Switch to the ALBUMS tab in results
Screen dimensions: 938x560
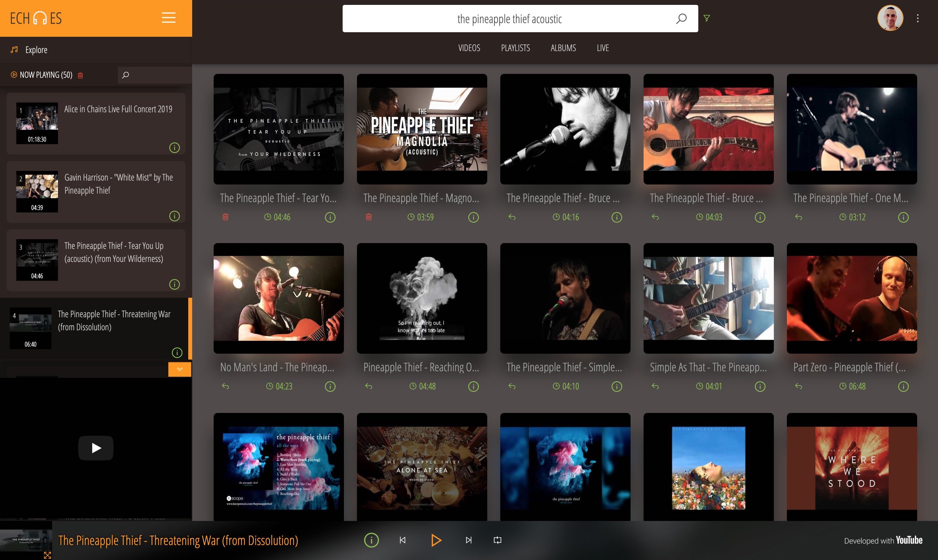563,47
